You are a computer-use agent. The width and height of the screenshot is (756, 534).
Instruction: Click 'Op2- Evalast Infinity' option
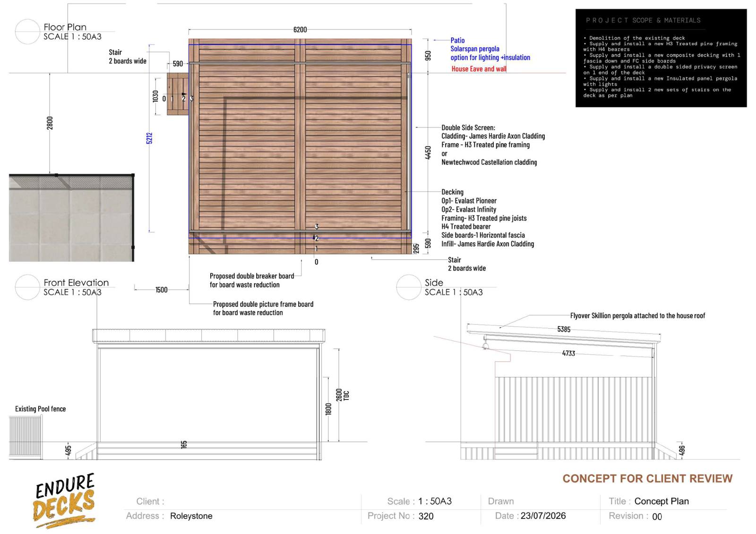tap(469, 210)
